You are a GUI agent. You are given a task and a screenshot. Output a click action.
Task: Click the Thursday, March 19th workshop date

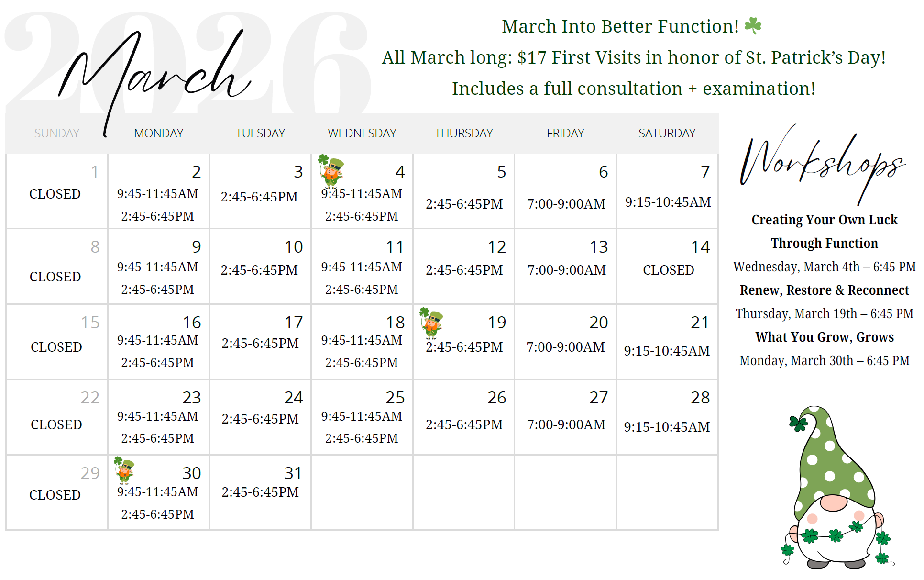pos(824,313)
